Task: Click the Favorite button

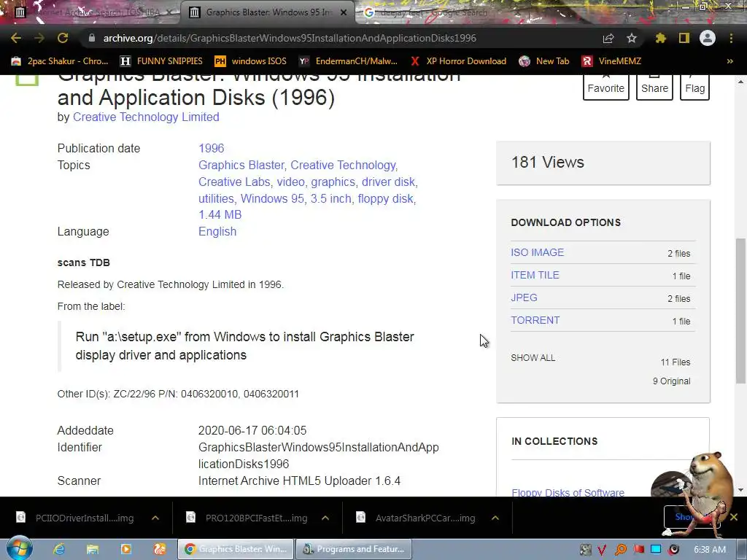Action: click(x=606, y=87)
